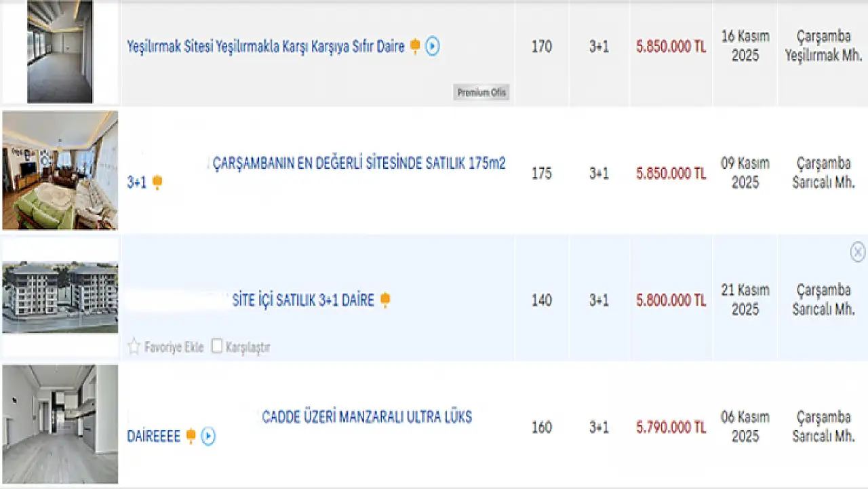Open CADDE ÜZERİ MANZARALI ULTRA LÜKS listing
This screenshot has width=868, height=489.
pyautogui.click(x=367, y=416)
